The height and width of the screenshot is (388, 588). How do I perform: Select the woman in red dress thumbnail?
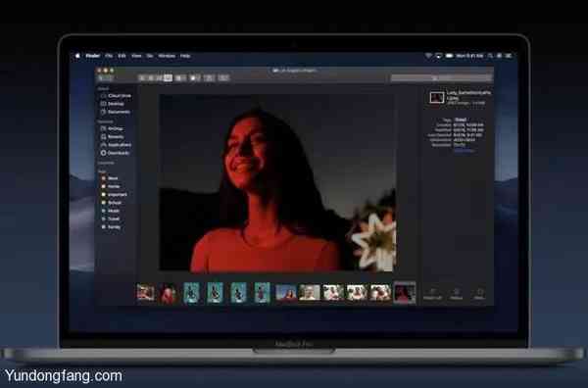[x=168, y=293]
